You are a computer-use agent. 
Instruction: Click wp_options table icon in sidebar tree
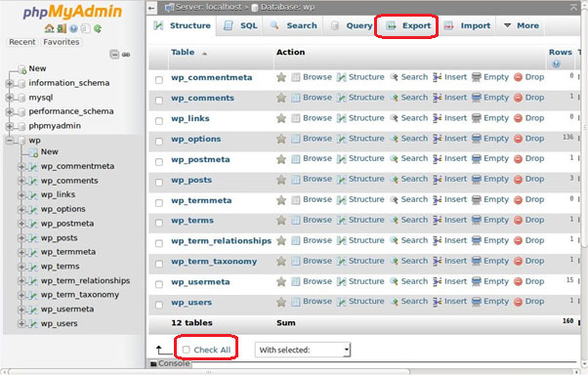(x=33, y=209)
